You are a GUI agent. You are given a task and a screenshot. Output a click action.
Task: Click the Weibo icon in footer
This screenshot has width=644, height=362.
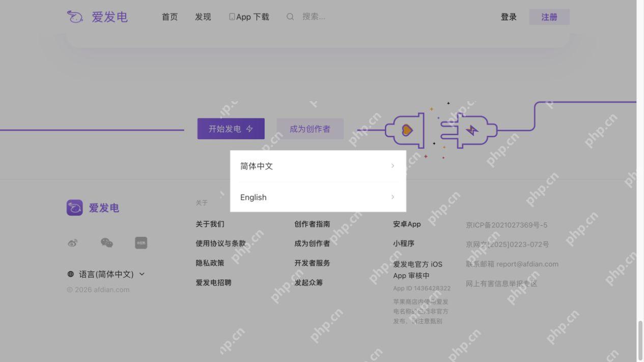point(72,243)
